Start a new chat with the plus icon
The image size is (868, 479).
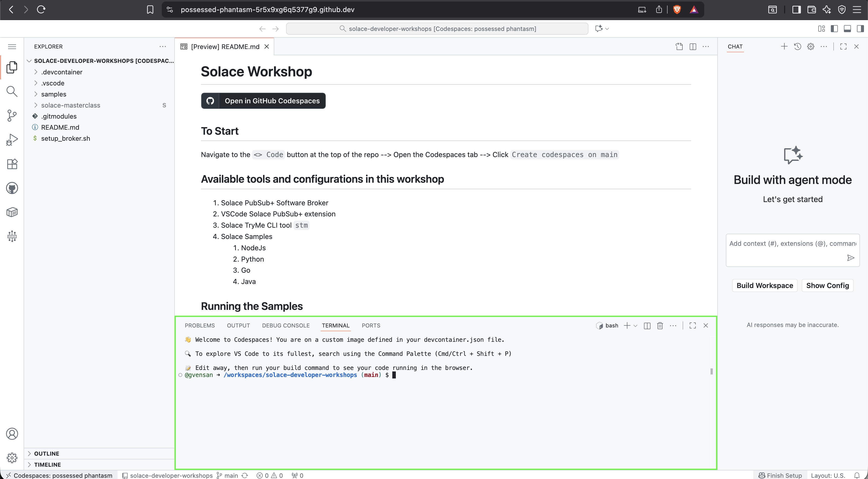tap(784, 46)
